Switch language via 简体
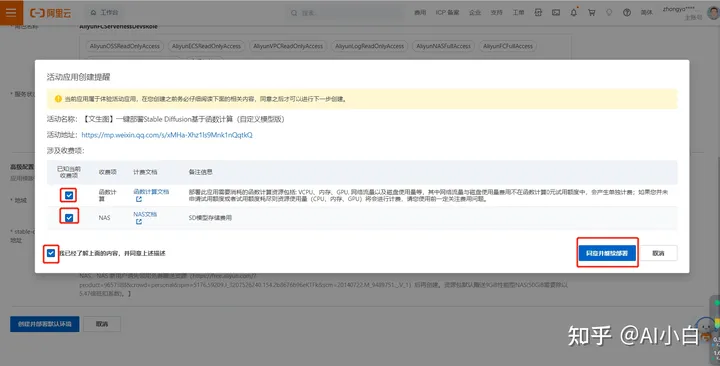Viewport: 720px width, 366px height. (x=647, y=12)
